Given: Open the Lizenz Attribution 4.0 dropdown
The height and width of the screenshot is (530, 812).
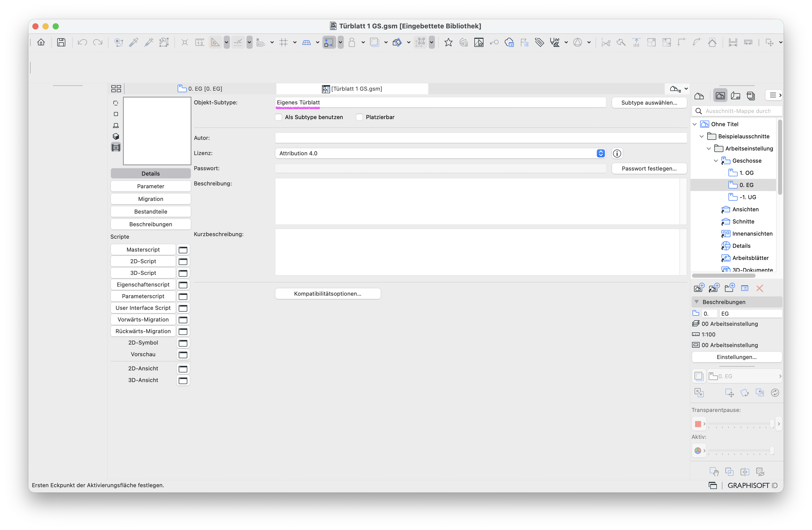Looking at the screenshot, I should click(x=440, y=153).
